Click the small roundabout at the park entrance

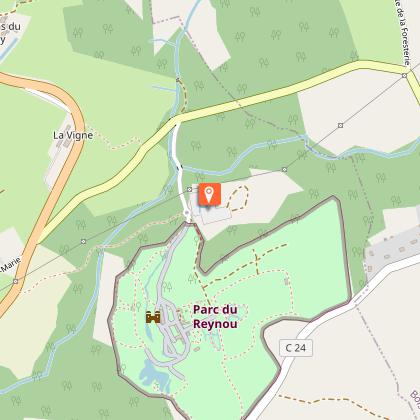click(x=187, y=213)
